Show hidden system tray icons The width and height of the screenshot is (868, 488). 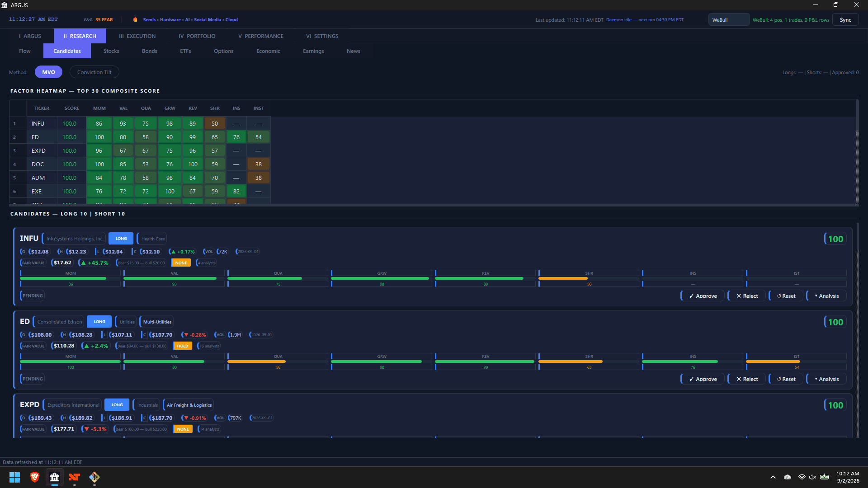[x=773, y=477]
